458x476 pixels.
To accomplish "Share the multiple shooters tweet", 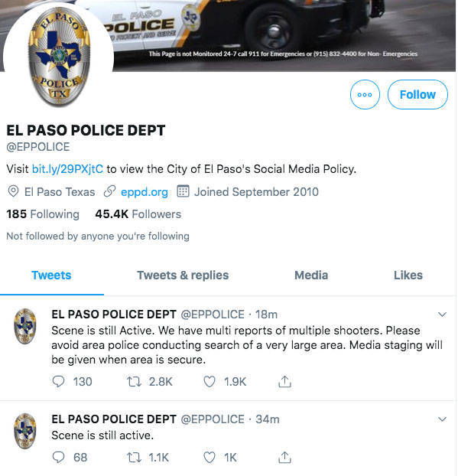I will coord(284,381).
